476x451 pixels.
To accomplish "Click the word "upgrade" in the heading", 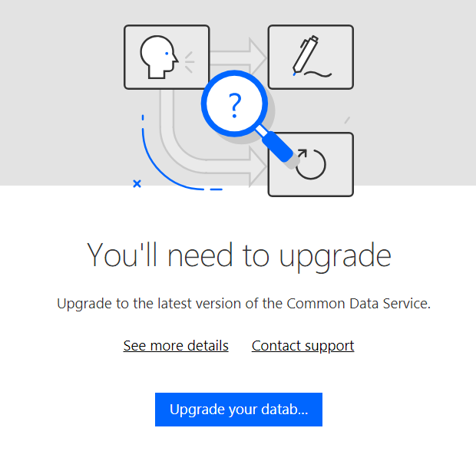I will 335,255.
